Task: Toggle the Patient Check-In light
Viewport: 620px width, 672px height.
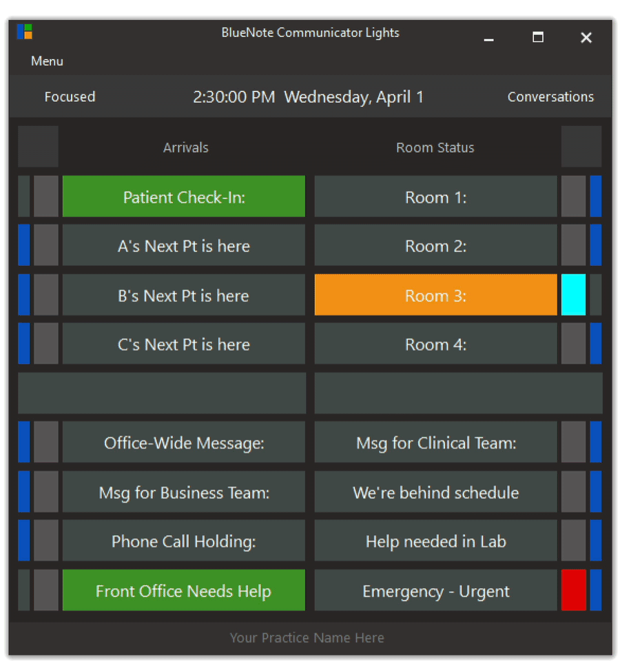Action: [x=184, y=196]
